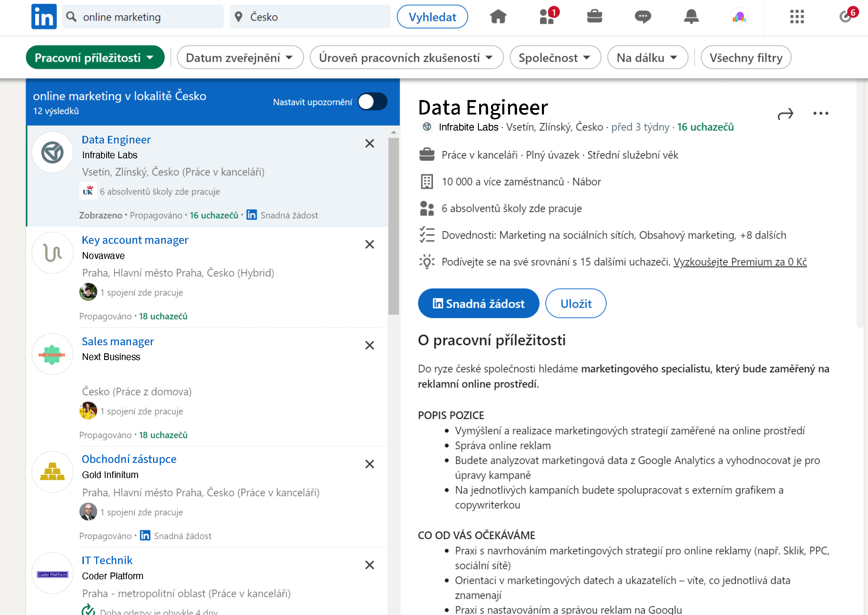Dismiss the IT Technik job card
868x615 pixels.
[x=369, y=565]
